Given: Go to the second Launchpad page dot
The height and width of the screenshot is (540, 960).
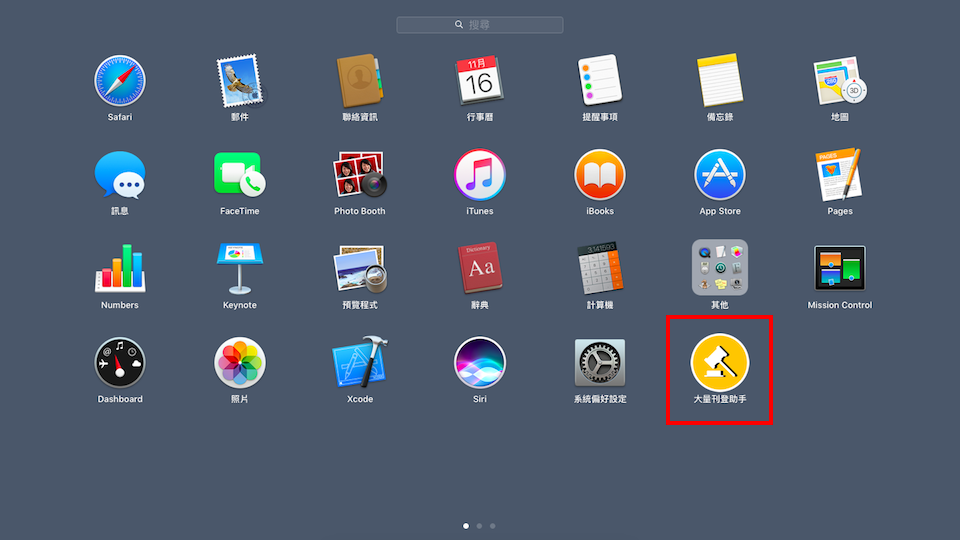Looking at the screenshot, I should 480,525.
